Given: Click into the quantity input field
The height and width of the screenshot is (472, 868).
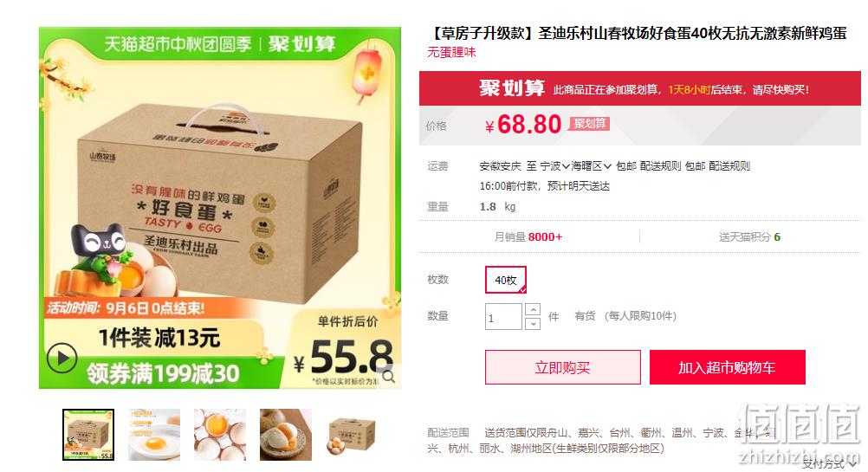Looking at the screenshot, I should pos(503,317).
